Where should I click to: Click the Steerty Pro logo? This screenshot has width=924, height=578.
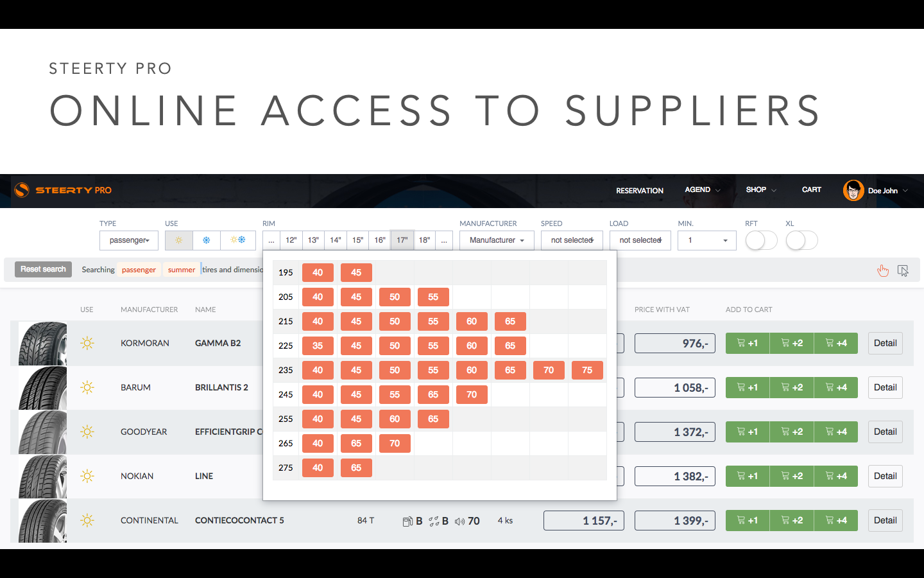tap(63, 190)
